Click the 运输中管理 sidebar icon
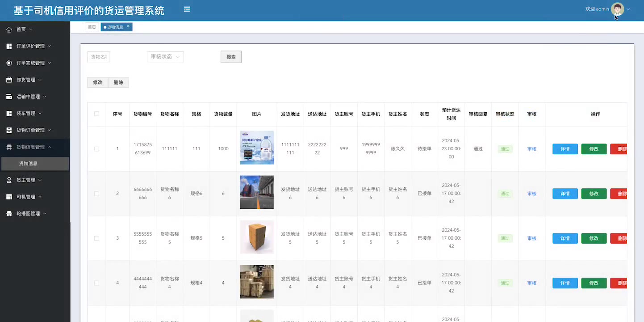This screenshot has width=644, height=322. pos(9,97)
